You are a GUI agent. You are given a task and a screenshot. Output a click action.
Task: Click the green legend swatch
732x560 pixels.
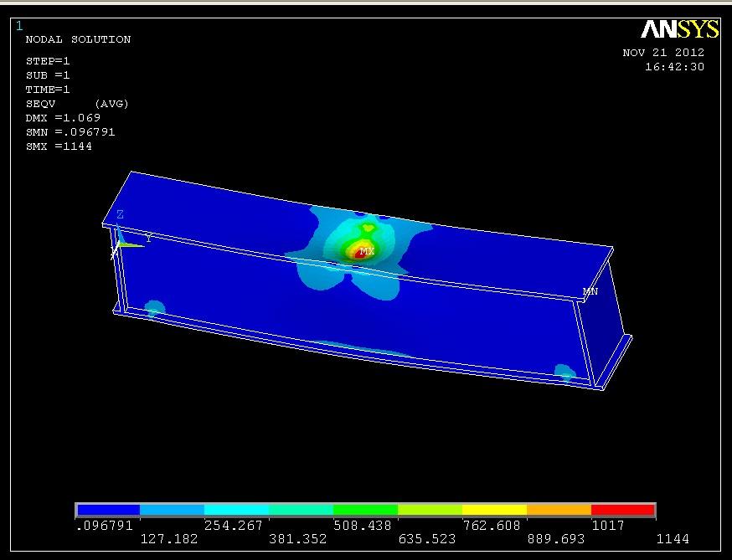[365, 509]
